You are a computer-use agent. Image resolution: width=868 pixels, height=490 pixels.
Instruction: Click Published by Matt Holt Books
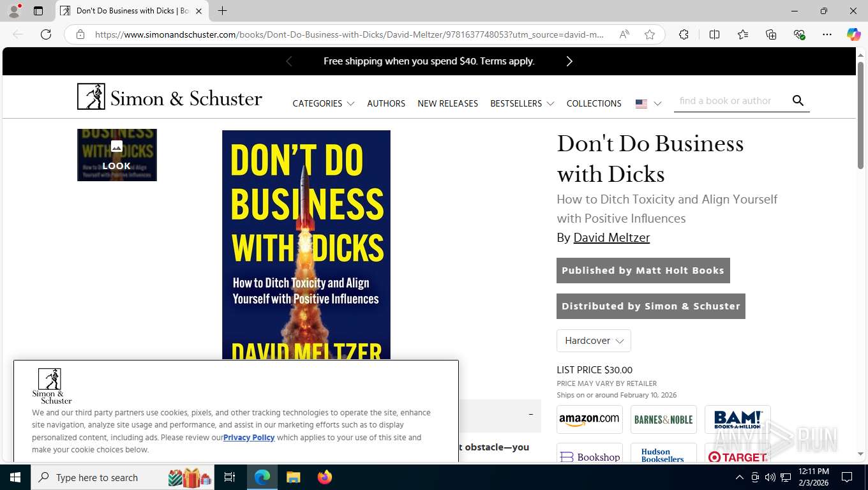click(x=643, y=271)
